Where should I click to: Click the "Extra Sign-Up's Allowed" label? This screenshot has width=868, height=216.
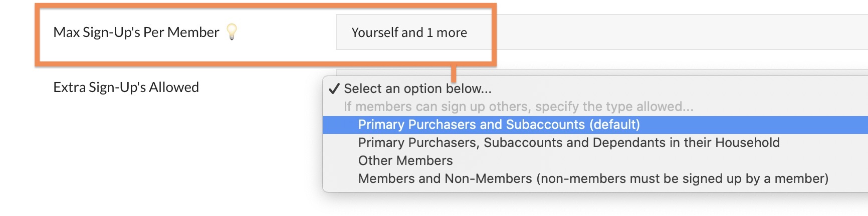pos(126,87)
